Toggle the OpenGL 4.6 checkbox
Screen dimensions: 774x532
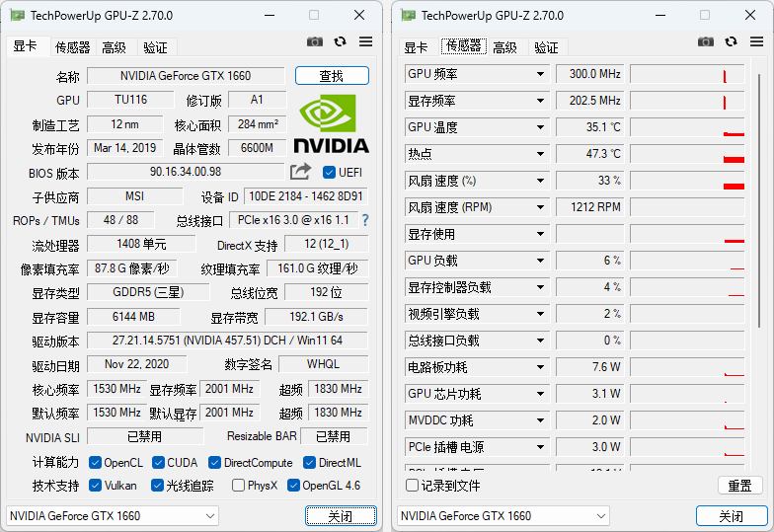(x=293, y=486)
